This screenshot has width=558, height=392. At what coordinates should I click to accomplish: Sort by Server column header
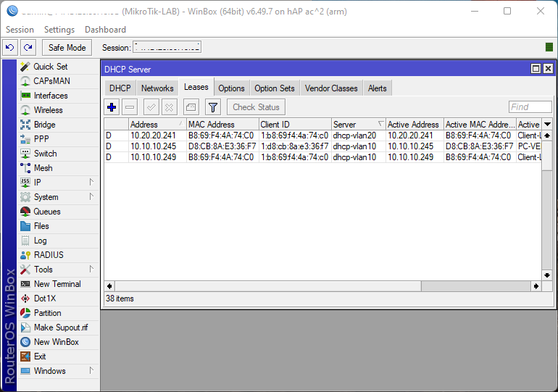(359, 125)
